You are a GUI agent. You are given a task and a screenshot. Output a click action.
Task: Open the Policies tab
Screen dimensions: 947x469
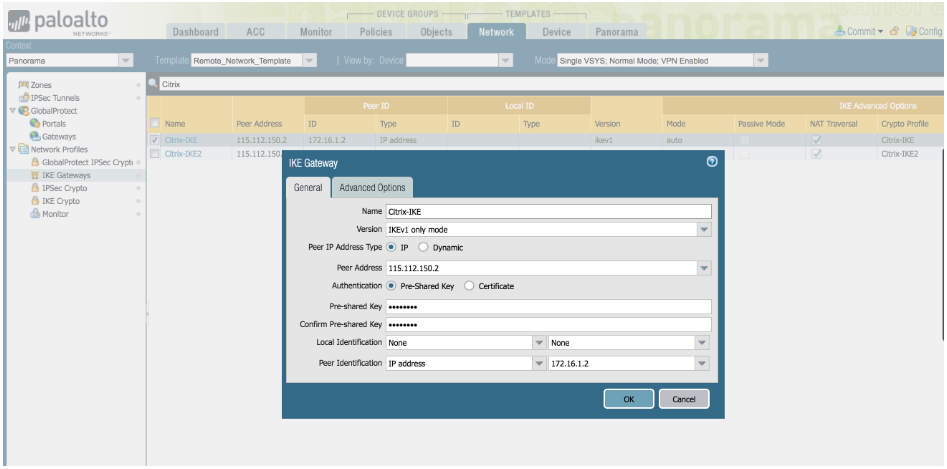(x=376, y=32)
